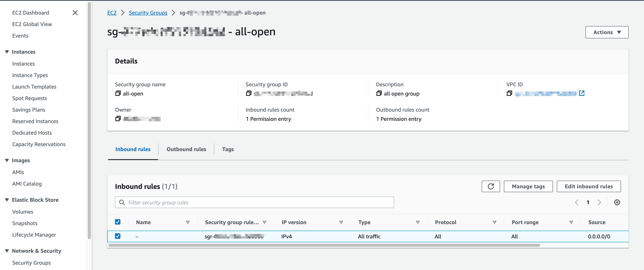
Task: Switch to the Tags tab
Action: (228, 149)
